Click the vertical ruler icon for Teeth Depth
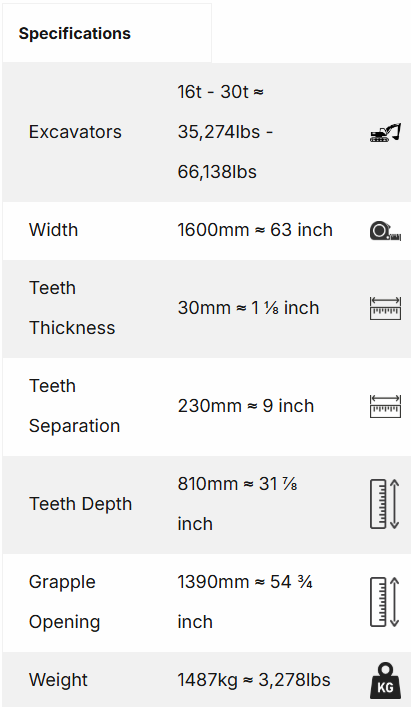The image size is (411, 707). [385, 504]
